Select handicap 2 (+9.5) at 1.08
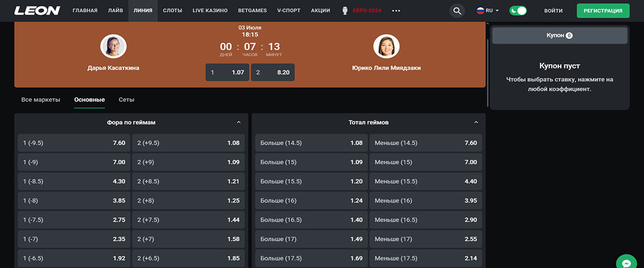 pyautogui.click(x=188, y=143)
